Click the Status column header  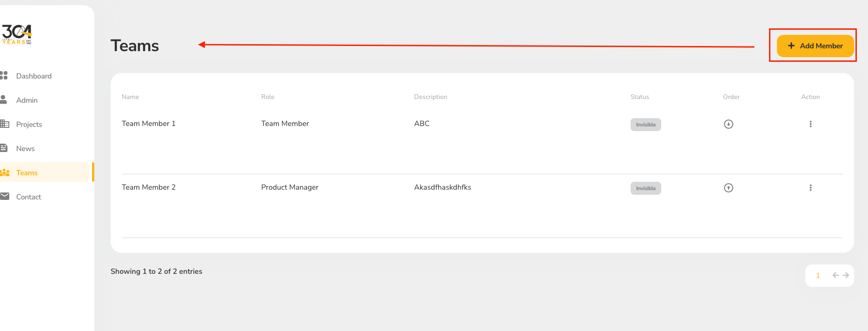pos(639,97)
